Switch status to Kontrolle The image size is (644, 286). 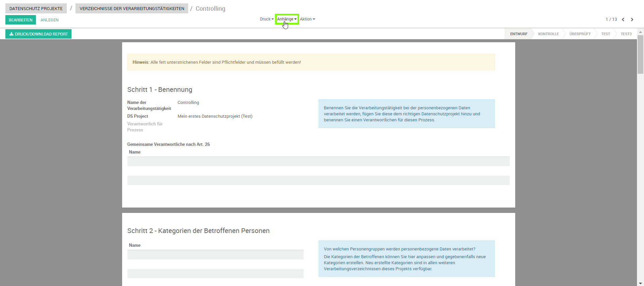click(x=548, y=34)
